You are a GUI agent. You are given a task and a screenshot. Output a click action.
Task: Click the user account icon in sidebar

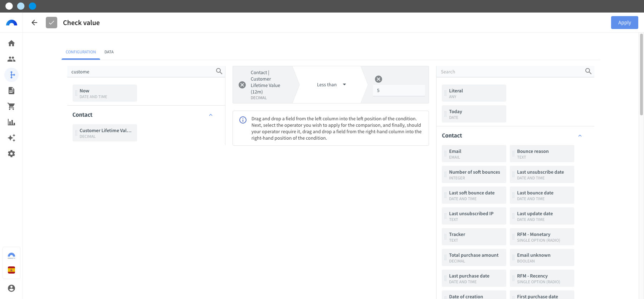click(x=11, y=288)
